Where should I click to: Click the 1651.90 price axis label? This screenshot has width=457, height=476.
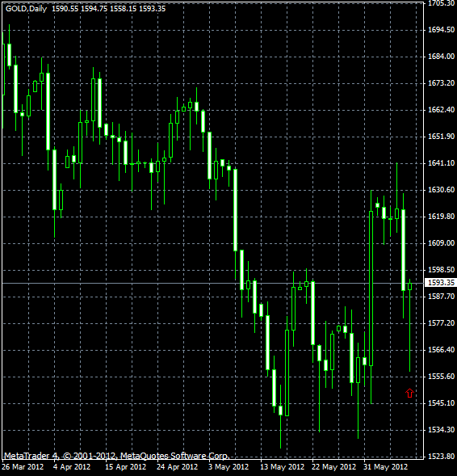tap(441, 137)
